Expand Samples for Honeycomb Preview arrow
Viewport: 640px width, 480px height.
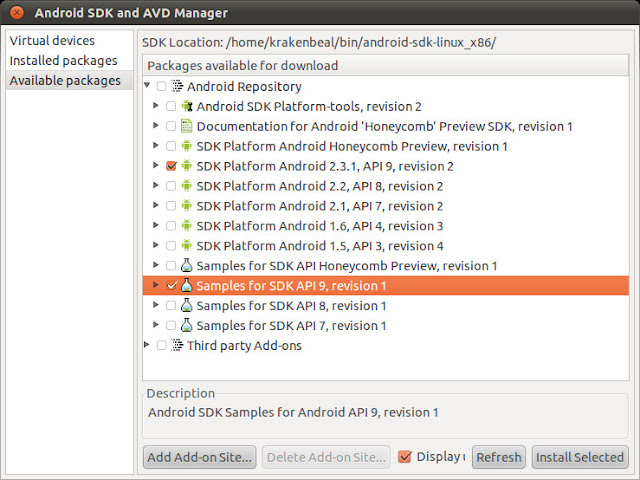pyautogui.click(x=156, y=264)
